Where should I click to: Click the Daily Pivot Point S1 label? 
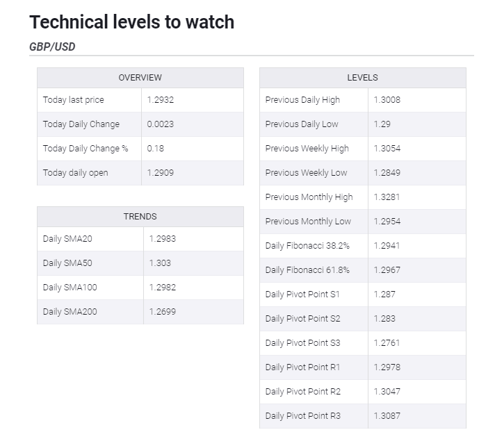pos(302,294)
